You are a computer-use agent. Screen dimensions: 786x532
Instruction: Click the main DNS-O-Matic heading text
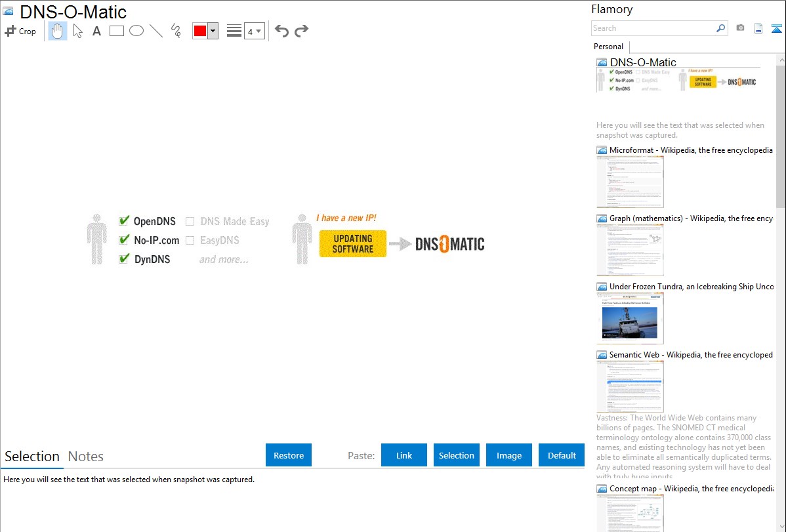click(x=73, y=12)
